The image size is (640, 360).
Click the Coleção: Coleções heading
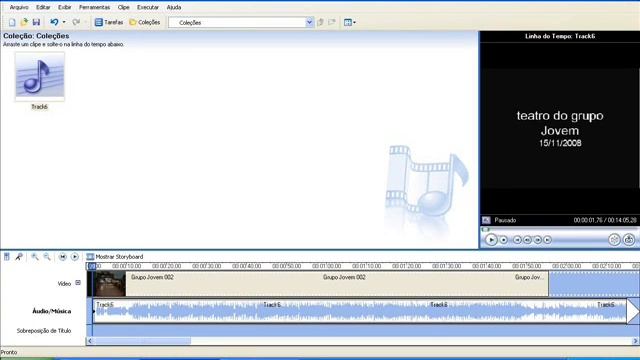tap(36, 36)
